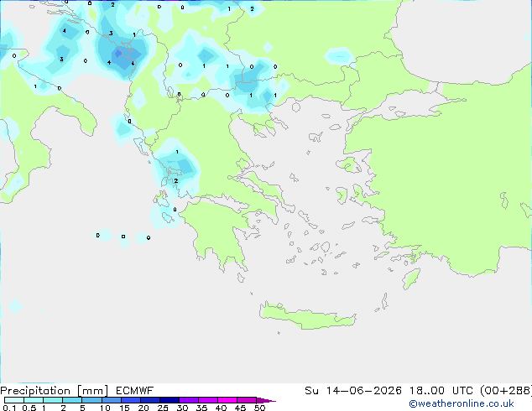The image size is (532, 411).
Task: Click the '(00+288)' forecast offset text
Action: pyautogui.click(x=506, y=391)
